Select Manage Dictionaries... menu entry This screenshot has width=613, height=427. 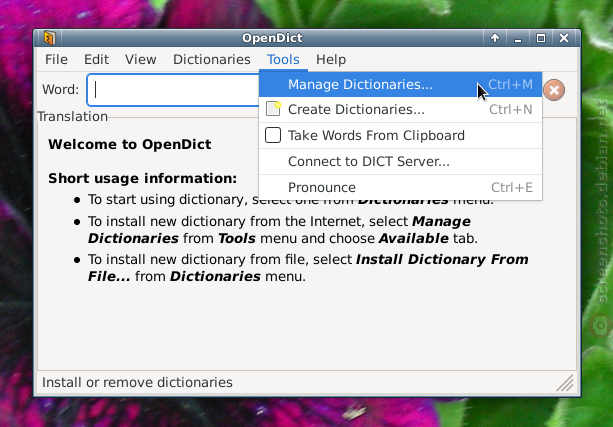click(x=400, y=84)
